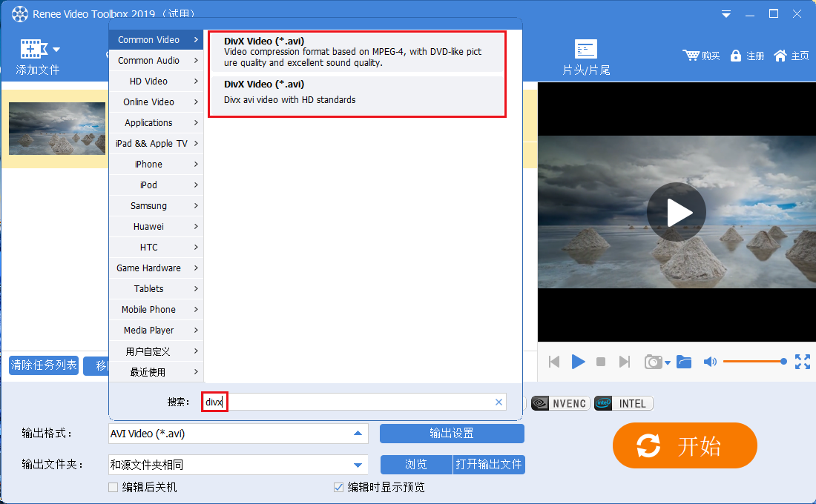Viewport: 816px width, 504px height.
Task: Click the 输出设置 button
Action: (452, 434)
